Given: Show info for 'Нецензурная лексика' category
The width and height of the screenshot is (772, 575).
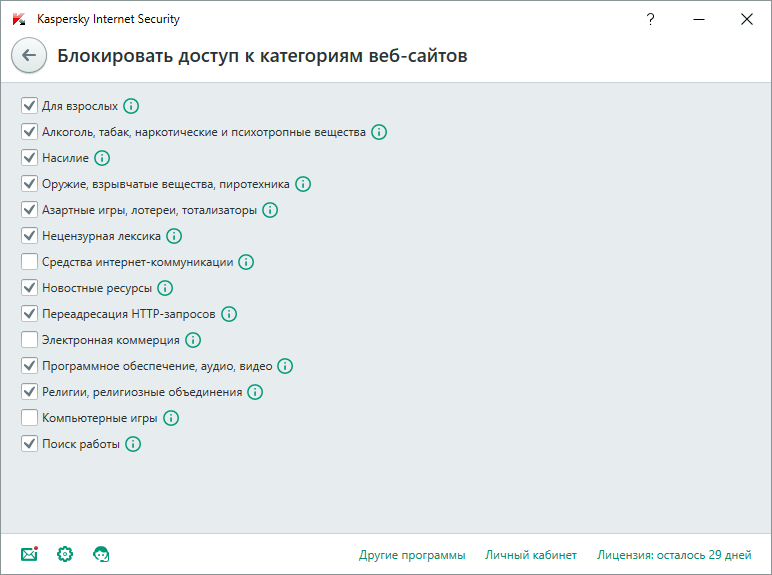Looking at the screenshot, I should click(x=174, y=236).
